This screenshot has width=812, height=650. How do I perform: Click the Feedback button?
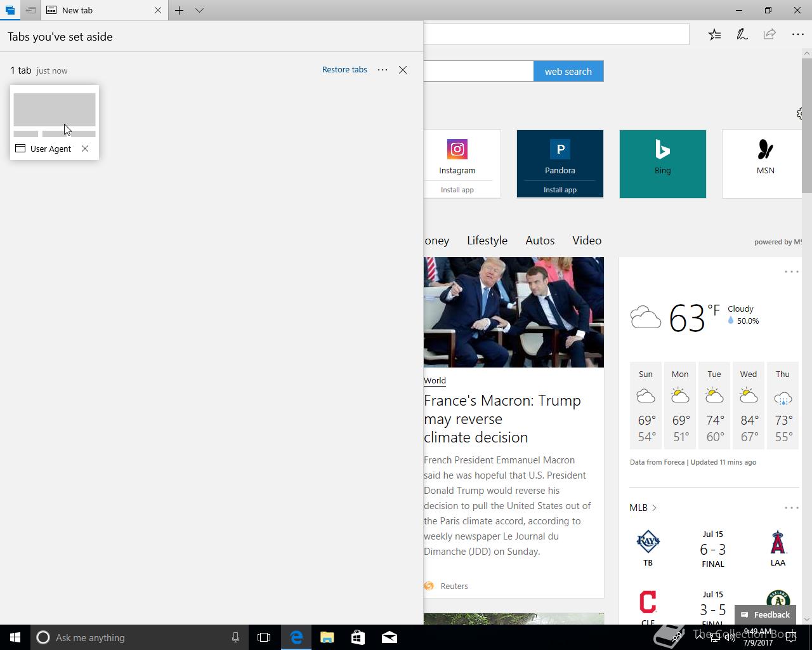point(766,614)
